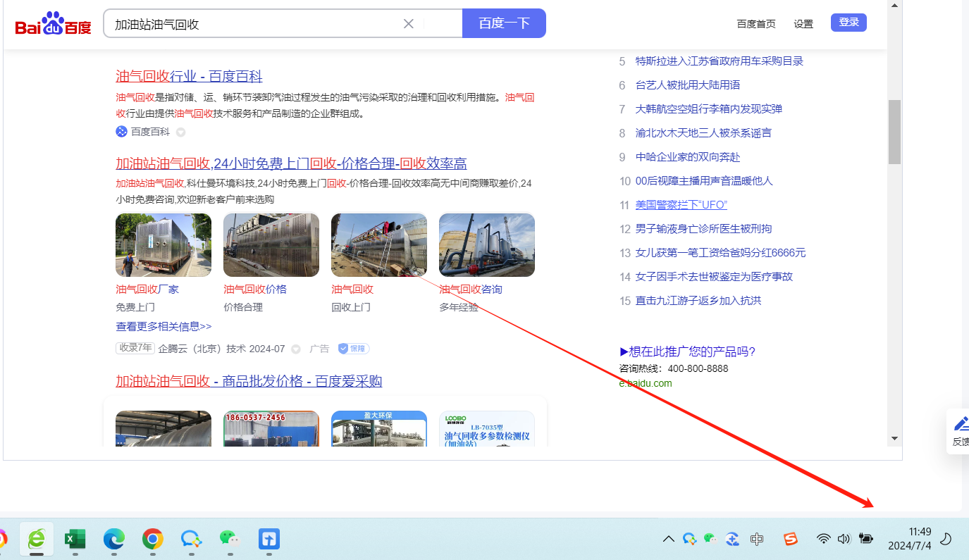Click the Sogou input method tray icon
Viewport: 969px width, 560px height.
[x=791, y=539]
